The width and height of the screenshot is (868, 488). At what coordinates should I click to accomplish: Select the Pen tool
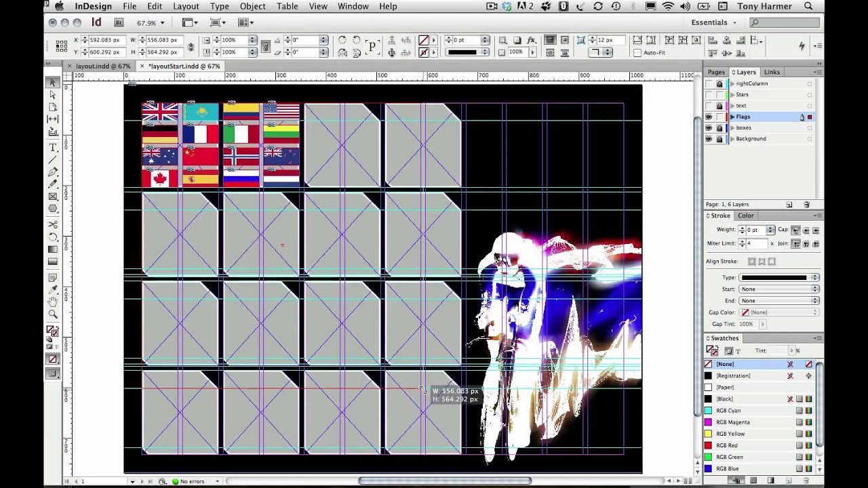click(53, 172)
